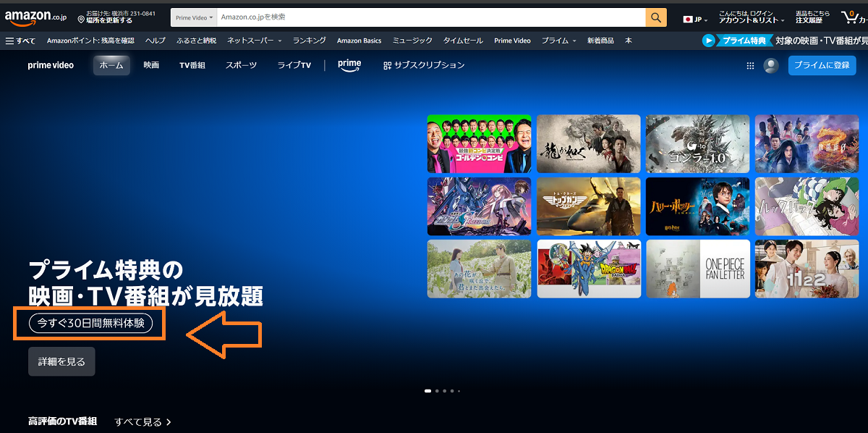Open the apps grid icon
The image size is (868, 433).
(x=750, y=66)
